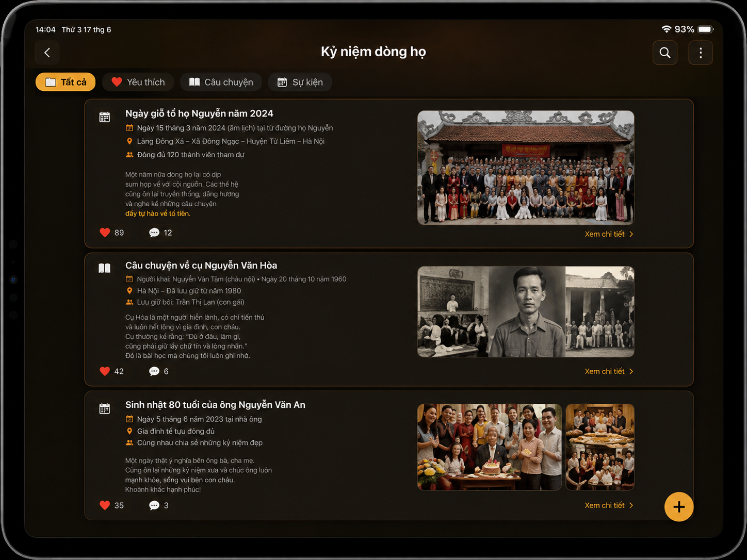Tap the yellow plus add button
747x560 pixels.
coord(679,507)
